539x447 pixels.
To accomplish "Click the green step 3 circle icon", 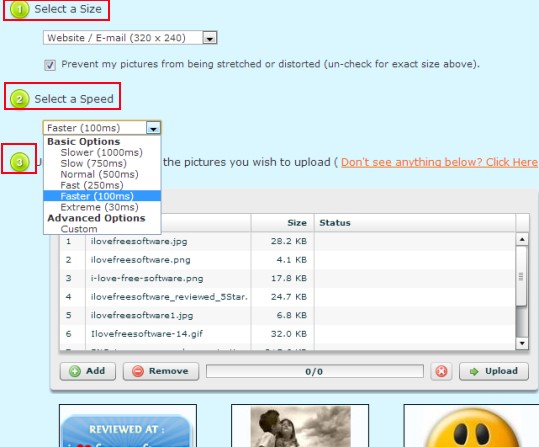I will [x=19, y=162].
